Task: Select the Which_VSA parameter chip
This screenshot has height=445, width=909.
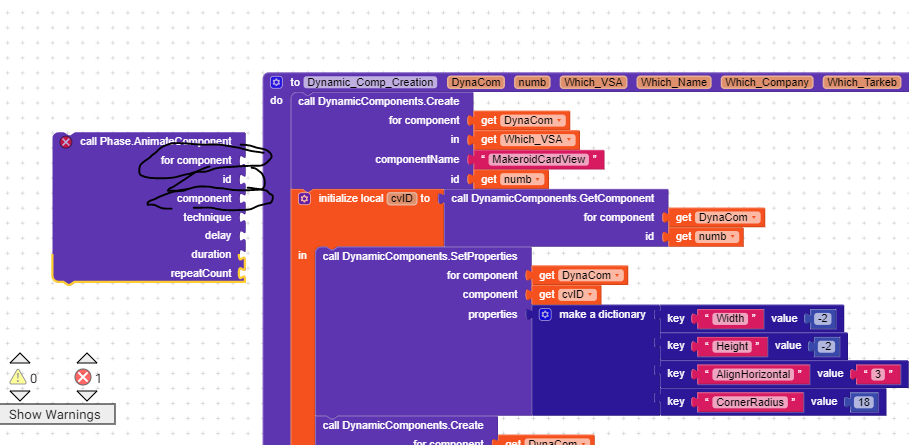Action: (593, 82)
